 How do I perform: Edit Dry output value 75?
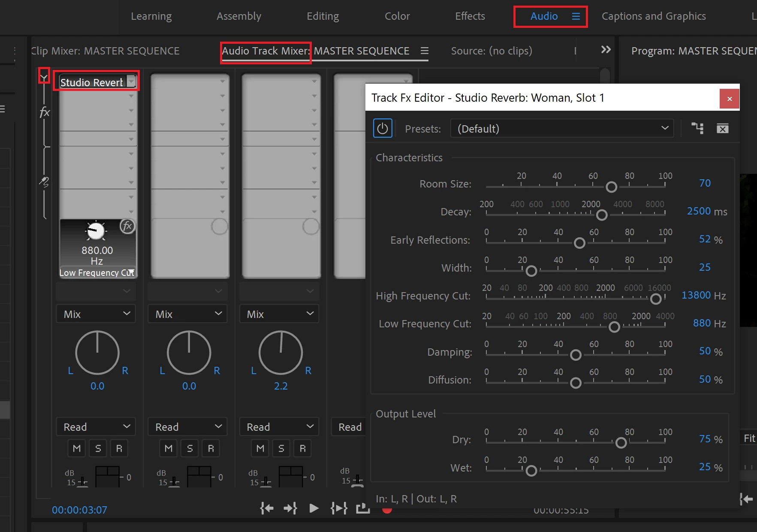(x=705, y=439)
